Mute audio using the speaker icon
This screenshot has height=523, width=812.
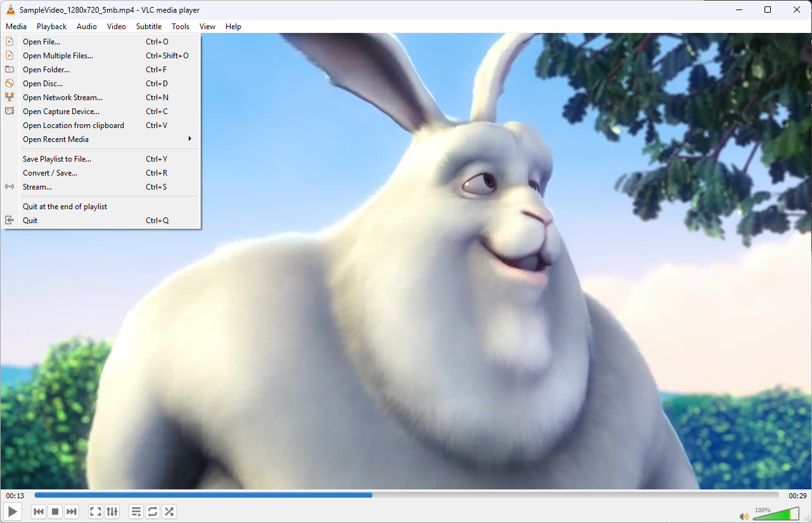pyautogui.click(x=744, y=516)
